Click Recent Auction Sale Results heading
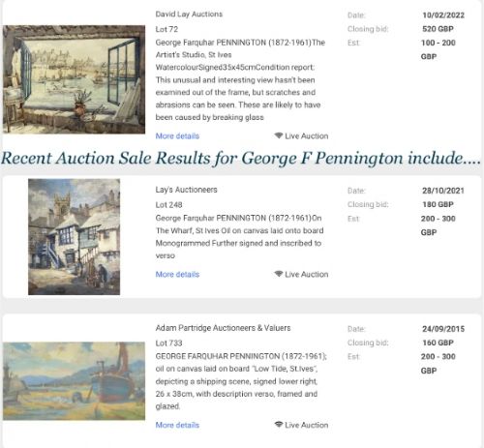Screen dimensions: 484x448 (x=241, y=159)
